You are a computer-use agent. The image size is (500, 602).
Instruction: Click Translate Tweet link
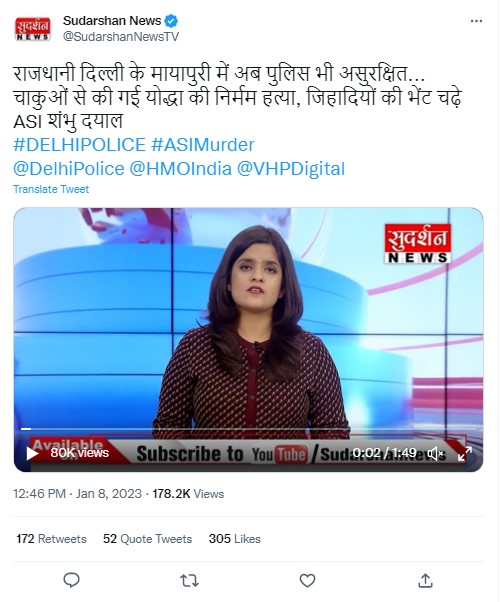tap(51, 189)
